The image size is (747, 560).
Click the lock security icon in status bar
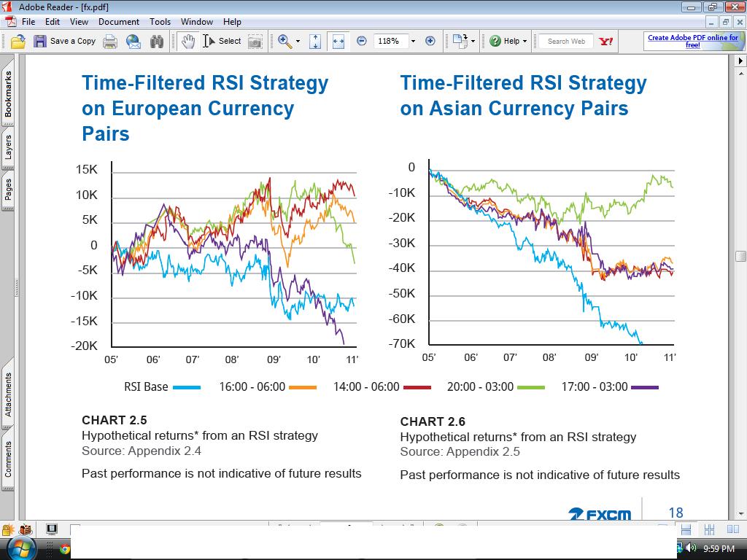click(7, 529)
